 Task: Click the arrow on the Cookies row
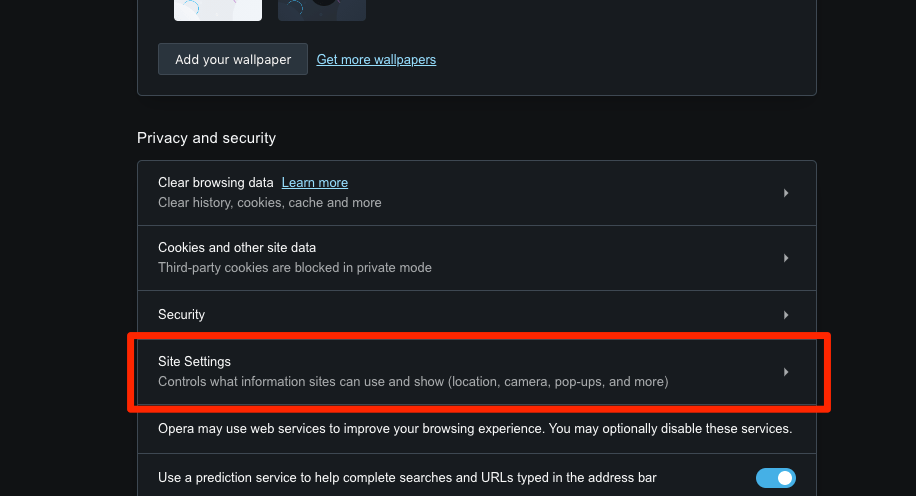pos(786,258)
